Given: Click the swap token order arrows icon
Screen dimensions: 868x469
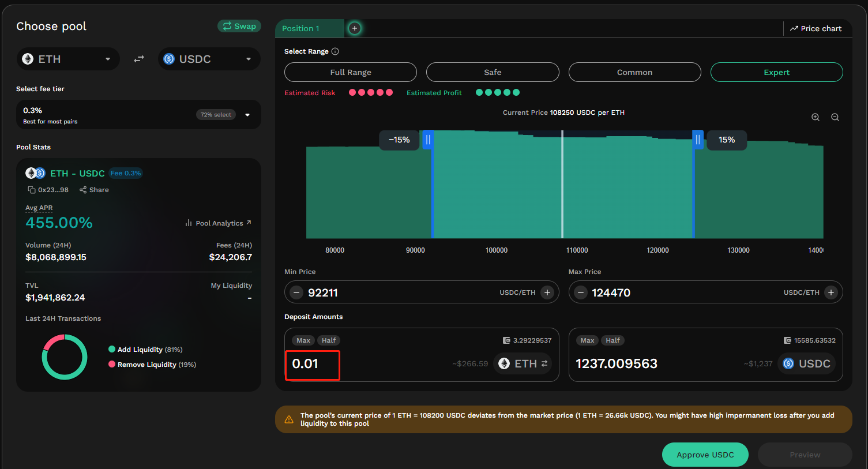Looking at the screenshot, I should [x=139, y=59].
